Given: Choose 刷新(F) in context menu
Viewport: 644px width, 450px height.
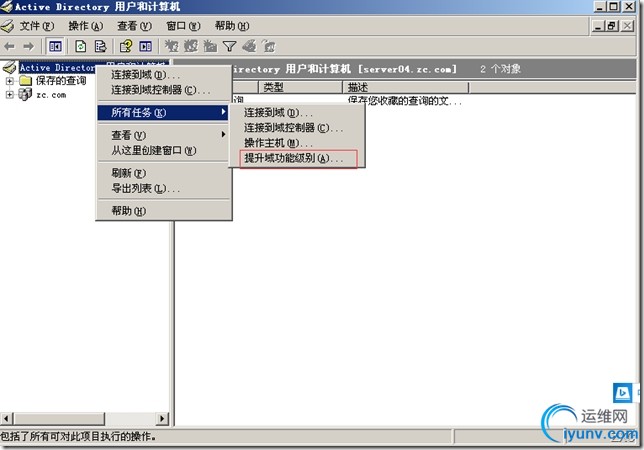Looking at the screenshot, I should click(x=163, y=173).
